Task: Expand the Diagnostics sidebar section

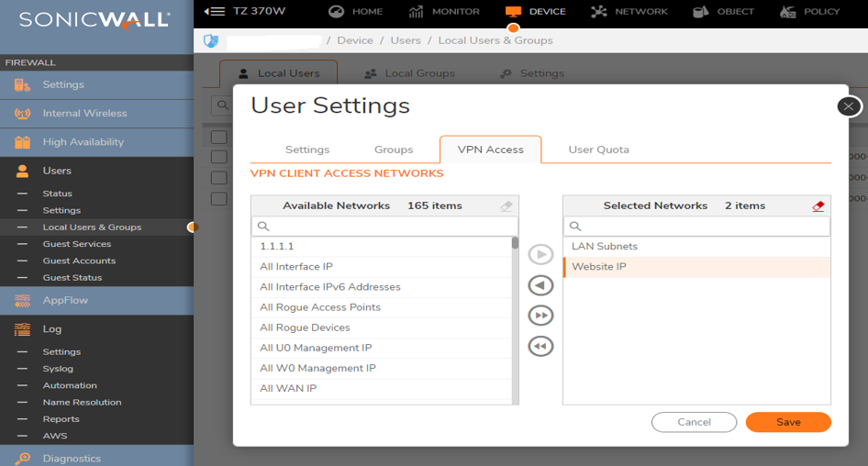Action: coord(71,458)
